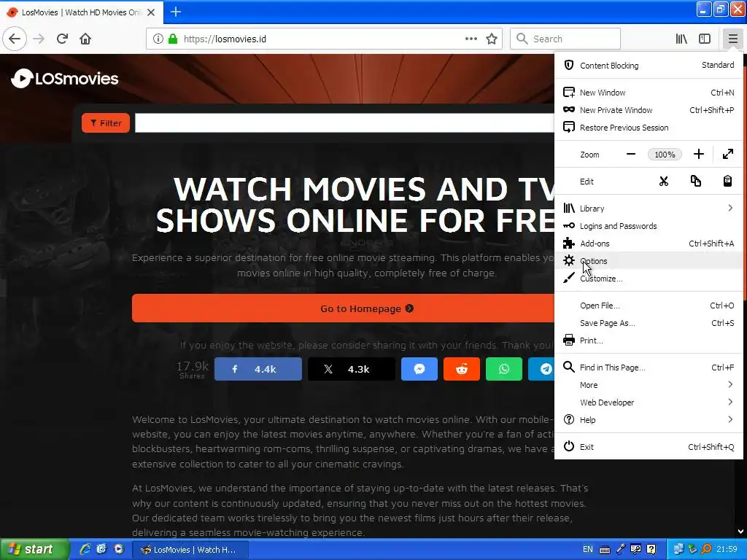
Task: Focus the LosMovies search input field
Action: tap(344, 122)
